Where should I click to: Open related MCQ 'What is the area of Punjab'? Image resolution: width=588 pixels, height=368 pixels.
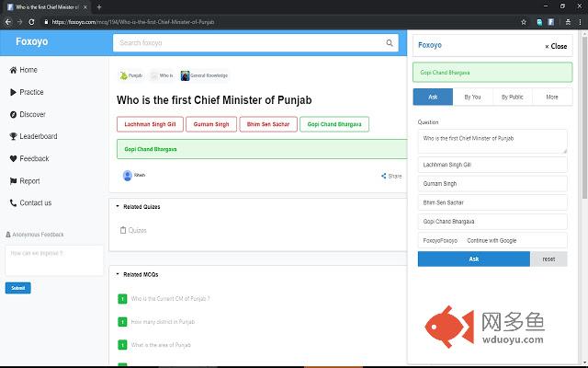(161, 345)
